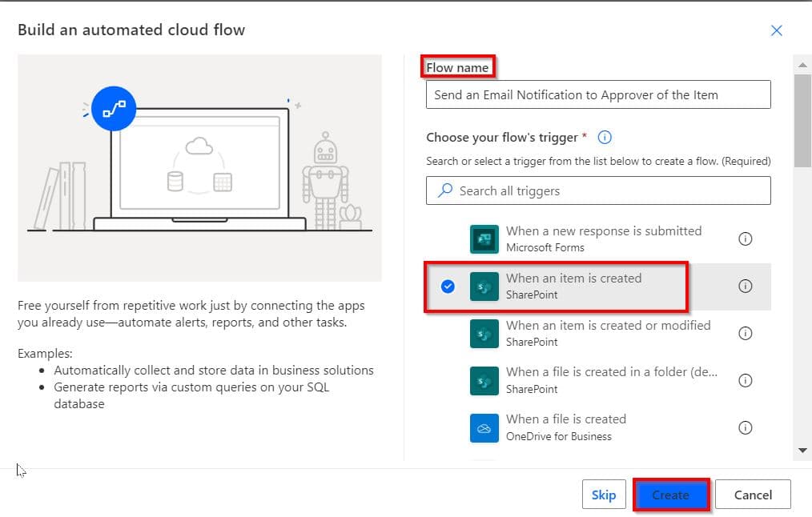Click the up arrow of the dialog scrollbar
812x517 pixels.
click(x=803, y=64)
